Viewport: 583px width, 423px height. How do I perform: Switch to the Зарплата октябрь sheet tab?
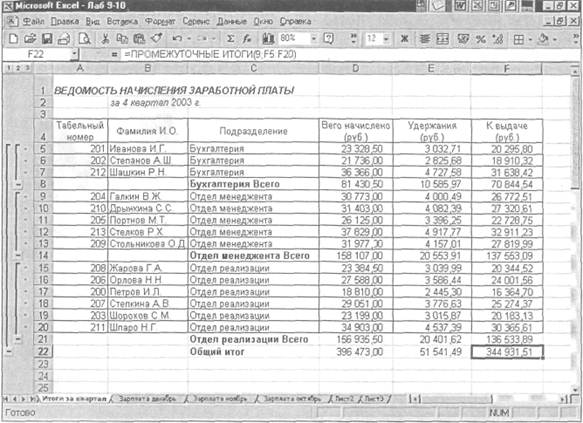pos(292,399)
